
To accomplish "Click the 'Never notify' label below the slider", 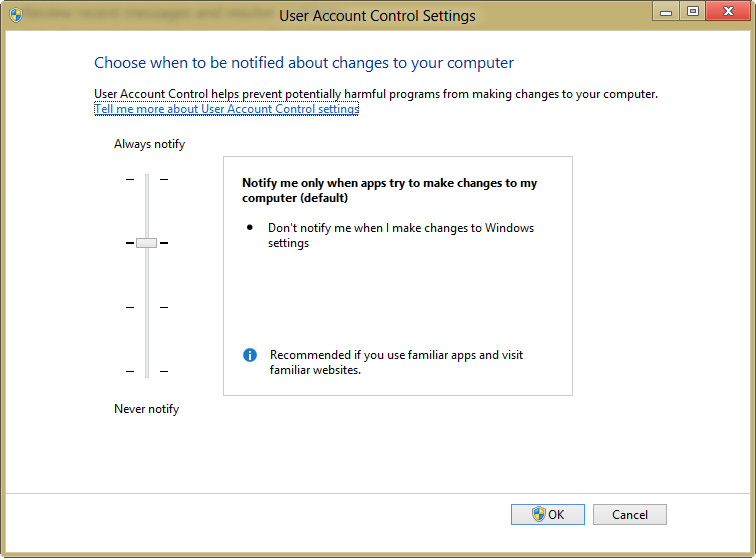I will tap(146, 409).
